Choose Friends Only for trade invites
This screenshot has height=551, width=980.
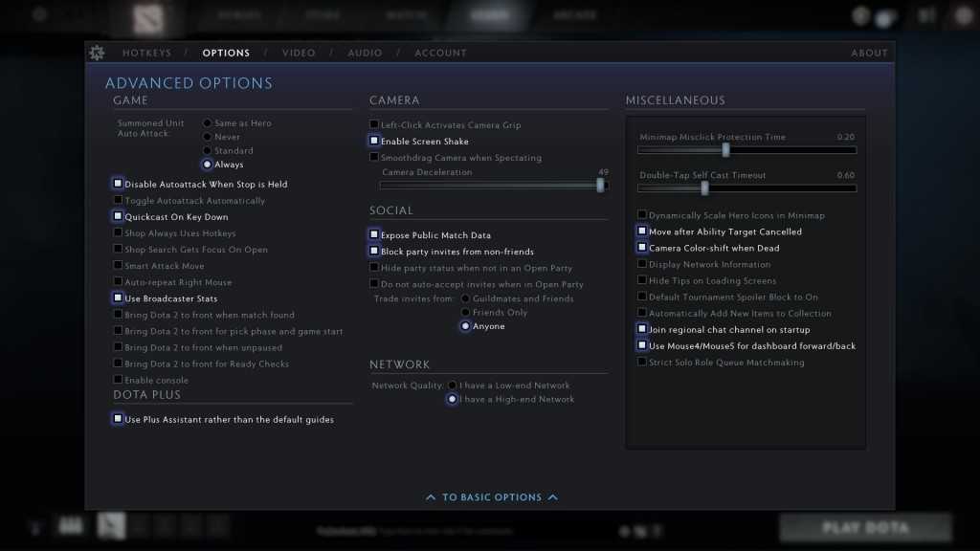tap(466, 313)
